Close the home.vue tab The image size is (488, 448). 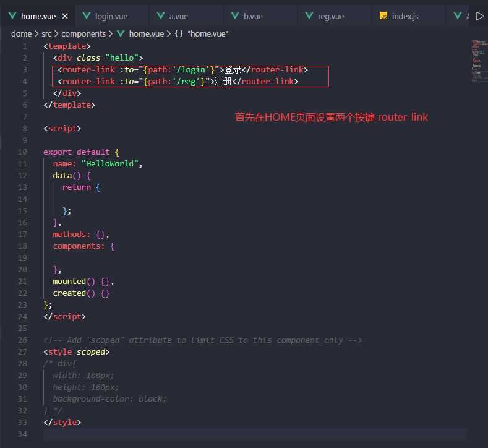pyautogui.click(x=65, y=16)
